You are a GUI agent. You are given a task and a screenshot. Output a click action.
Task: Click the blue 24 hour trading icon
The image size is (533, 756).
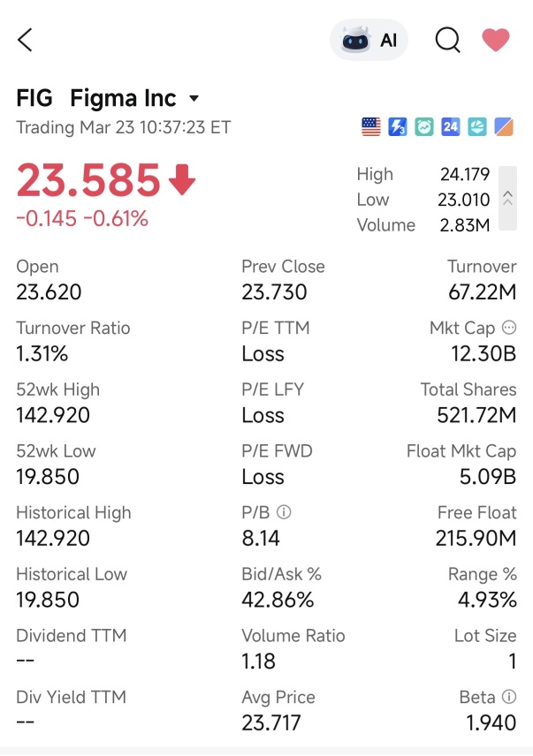(451, 127)
